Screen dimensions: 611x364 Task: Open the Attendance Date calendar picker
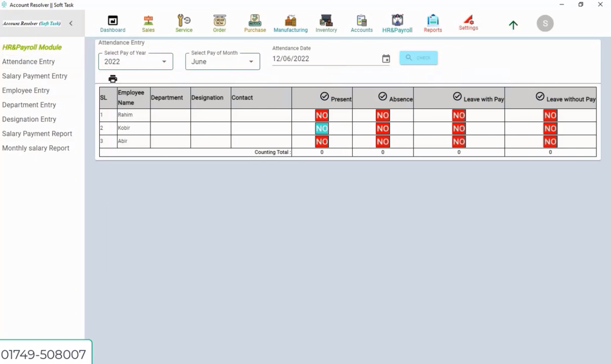tap(386, 58)
